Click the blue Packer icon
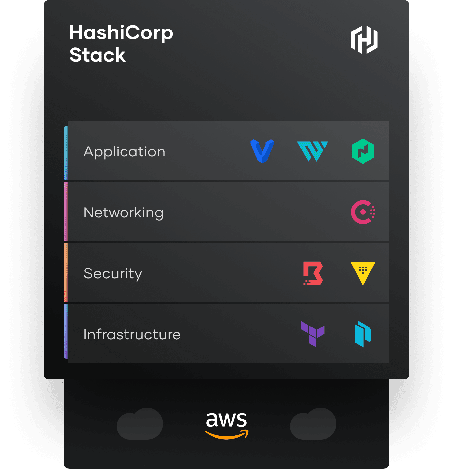 click(x=363, y=334)
